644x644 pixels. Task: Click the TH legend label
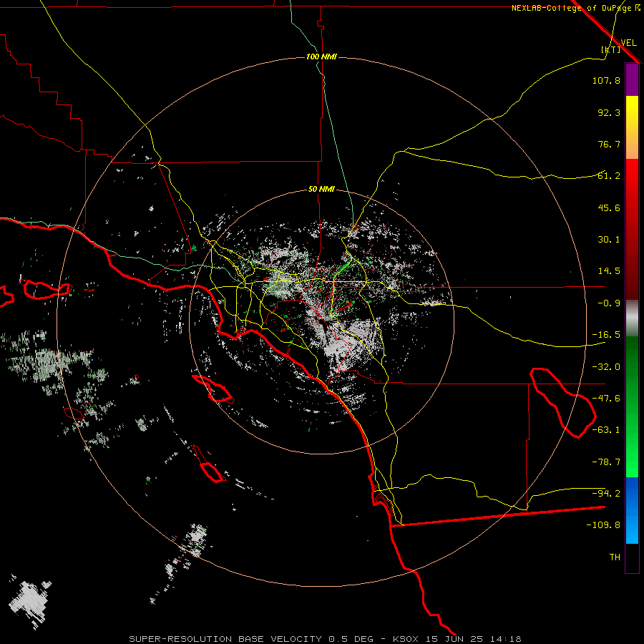(x=615, y=557)
